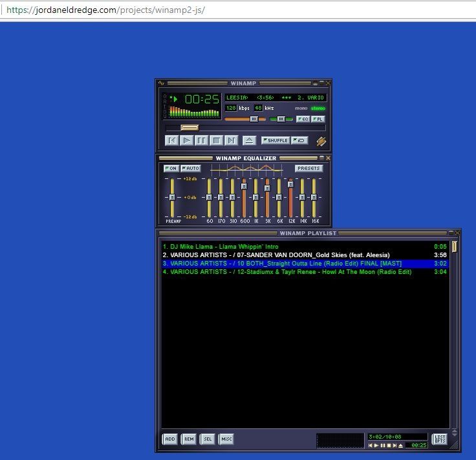Click the playlist scroll-down arrow above LIST OPTS
This screenshot has width=476, height=460.
[x=455, y=435]
